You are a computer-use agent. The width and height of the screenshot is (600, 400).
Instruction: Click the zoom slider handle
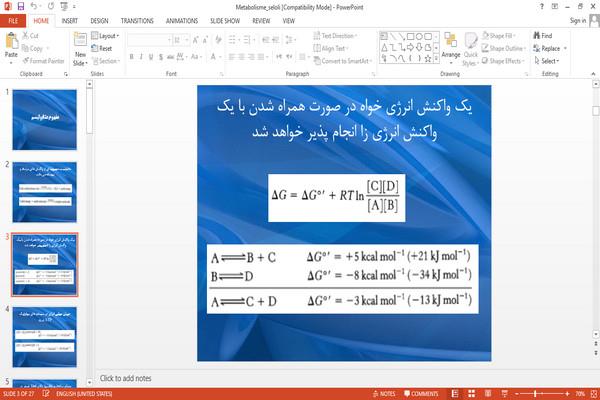[535, 393]
